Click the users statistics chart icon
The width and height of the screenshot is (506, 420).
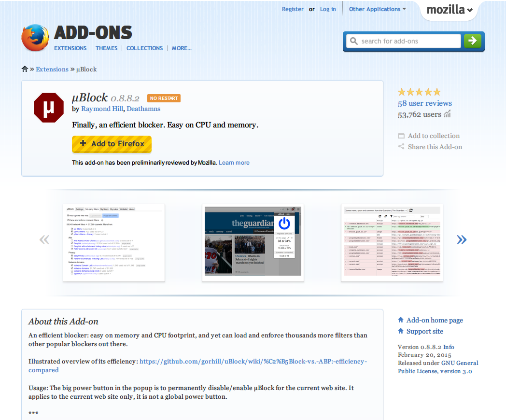click(447, 114)
